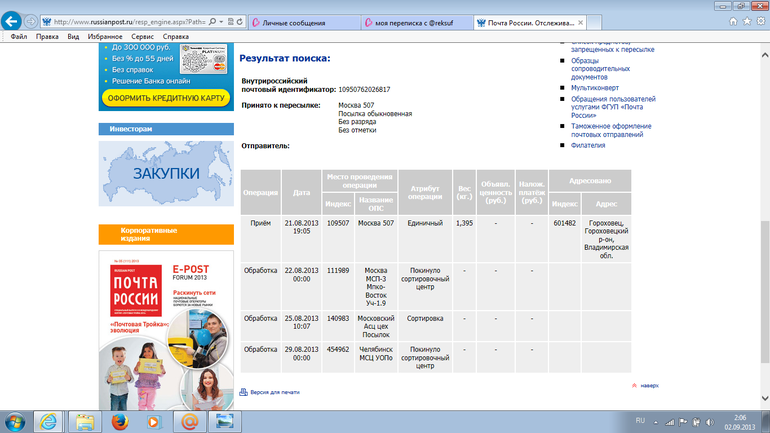Select index cell 111989
770x433 pixels.
click(338, 287)
